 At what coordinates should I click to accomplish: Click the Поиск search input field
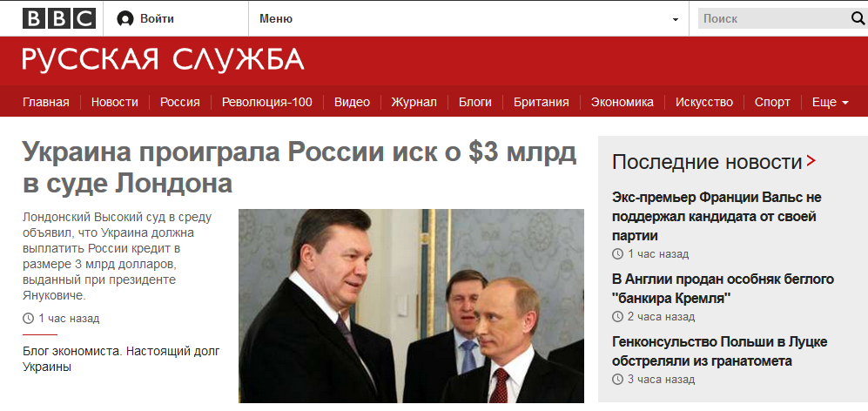(x=774, y=19)
